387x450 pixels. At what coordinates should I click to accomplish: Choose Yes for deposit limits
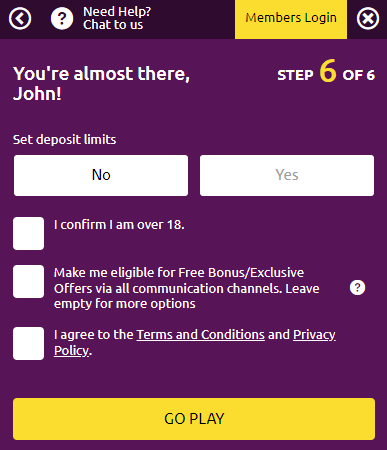287,175
